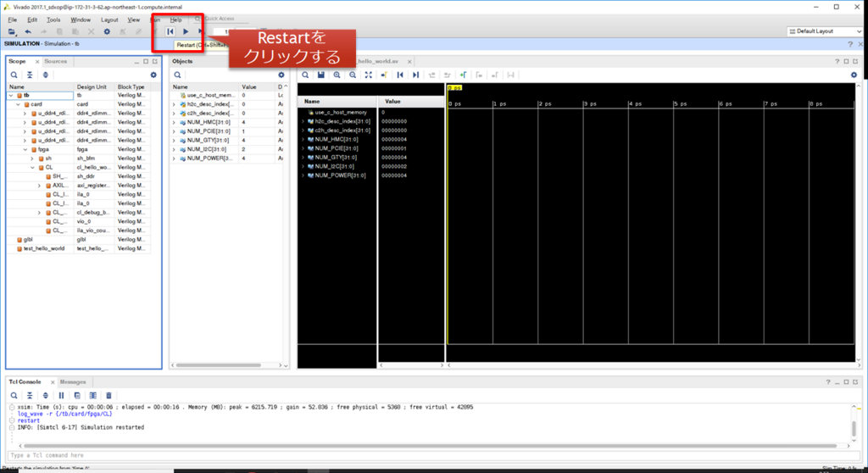
Task: Open the View menu
Action: pos(133,19)
